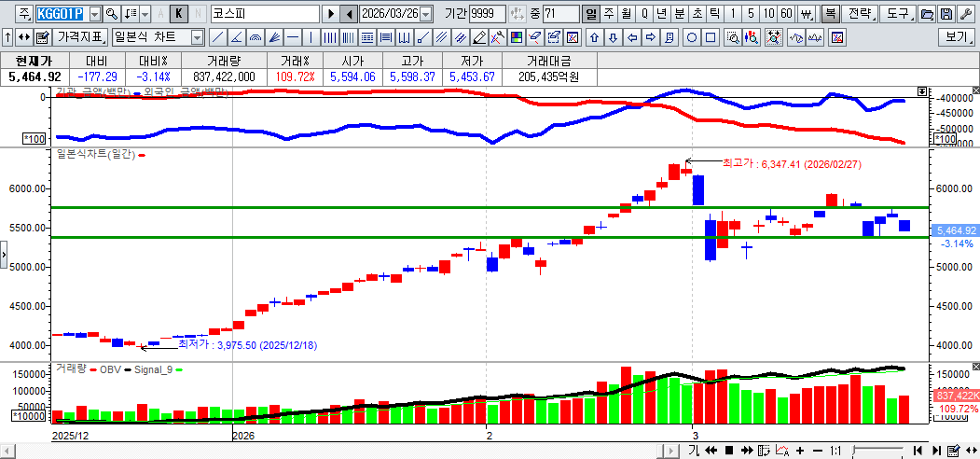Open the 일본식 차트 chart type dropdown
980x459 pixels.
[x=197, y=37]
